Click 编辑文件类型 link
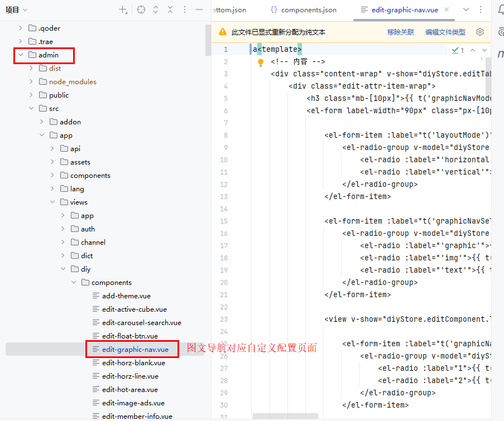Viewport: 504px width, 421px height. pos(445,32)
